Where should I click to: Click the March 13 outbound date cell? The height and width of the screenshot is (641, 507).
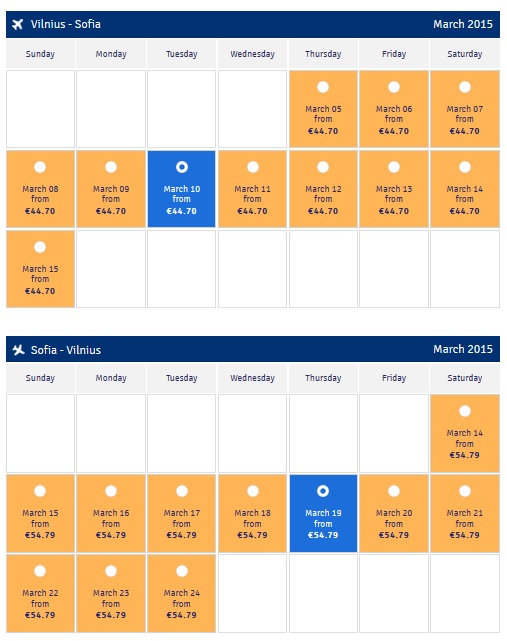(x=394, y=189)
